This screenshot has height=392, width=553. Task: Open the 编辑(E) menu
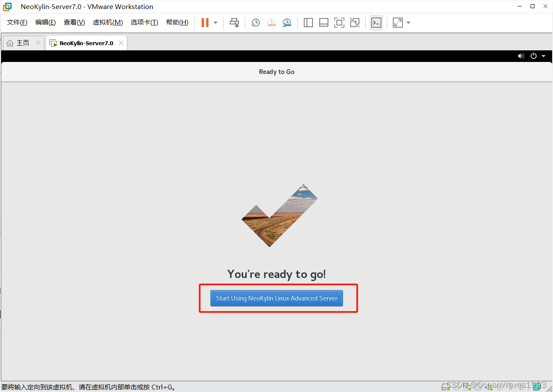click(46, 22)
